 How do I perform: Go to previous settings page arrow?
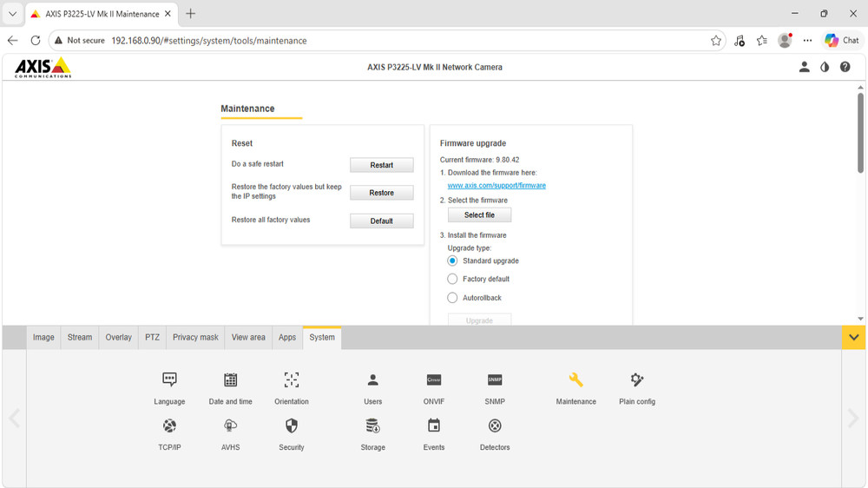click(15, 419)
